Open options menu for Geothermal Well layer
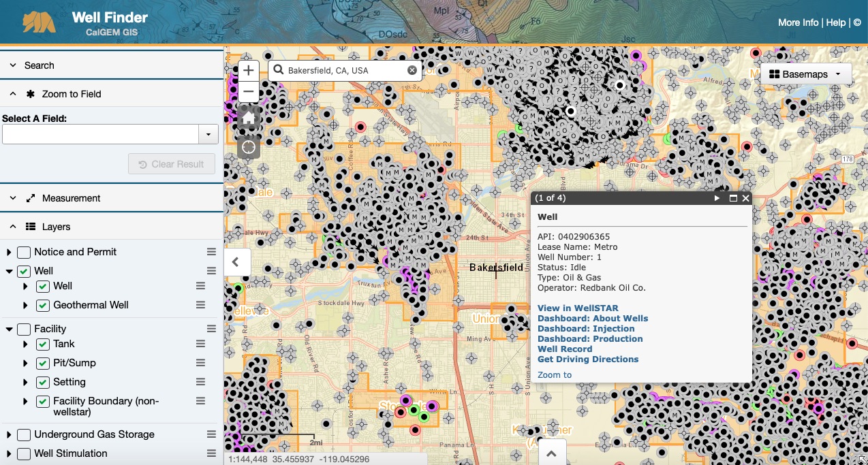 (x=200, y=305)
